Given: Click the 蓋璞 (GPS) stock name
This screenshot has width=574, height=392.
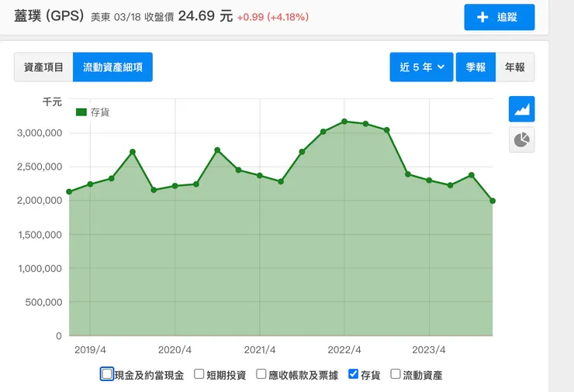Looking at the screenshot, I should 49,16.
